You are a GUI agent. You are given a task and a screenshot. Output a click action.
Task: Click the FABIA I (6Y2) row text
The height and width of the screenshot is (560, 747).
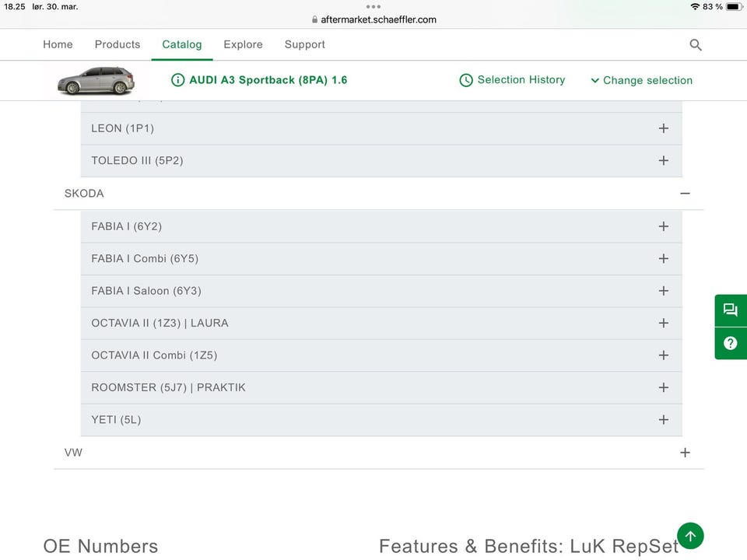(127, 226)
